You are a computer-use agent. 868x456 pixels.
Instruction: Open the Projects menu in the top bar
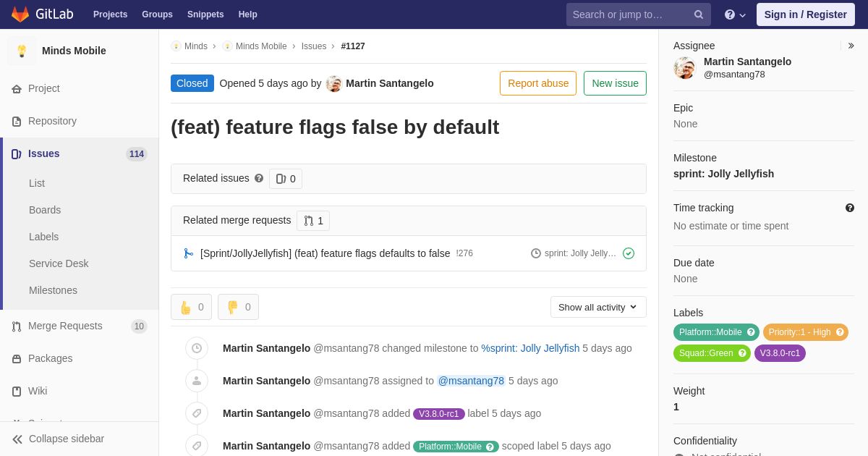coord(110,14)
